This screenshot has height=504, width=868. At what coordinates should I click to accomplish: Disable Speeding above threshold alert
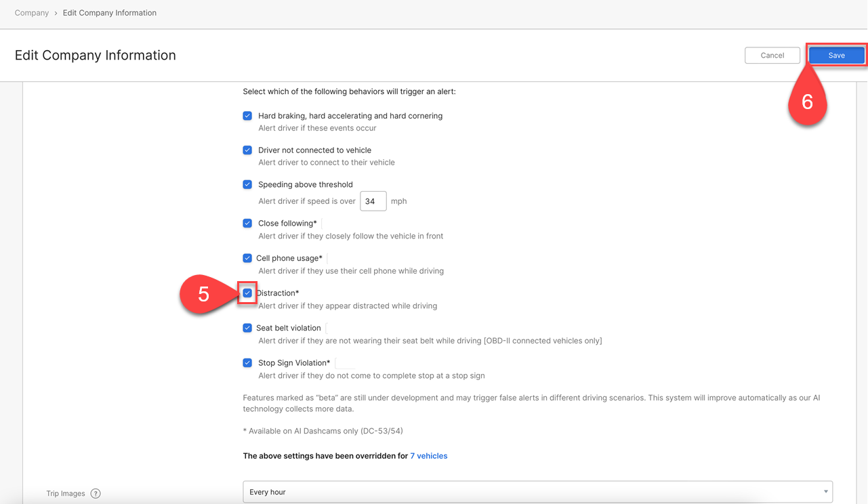[x=247, y=184]
